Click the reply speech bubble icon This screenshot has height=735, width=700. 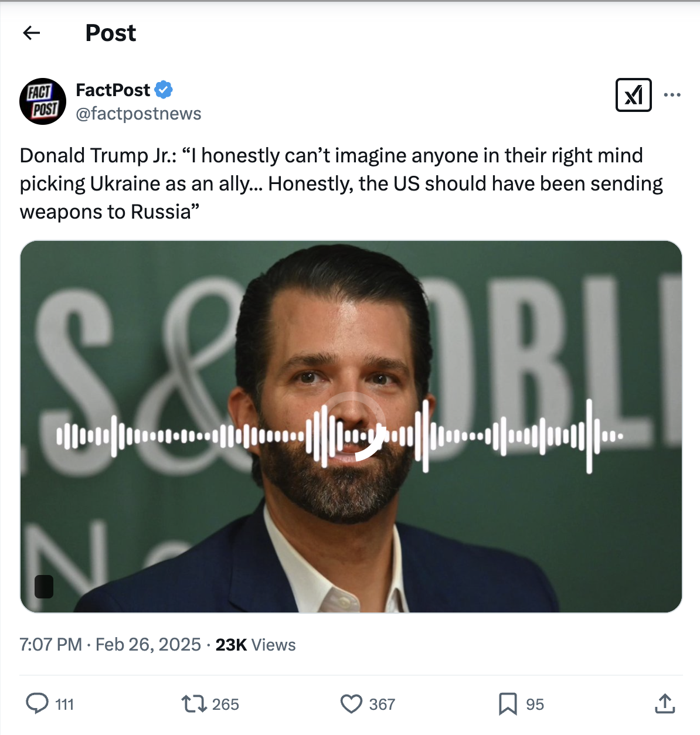[x=37, y=703]
